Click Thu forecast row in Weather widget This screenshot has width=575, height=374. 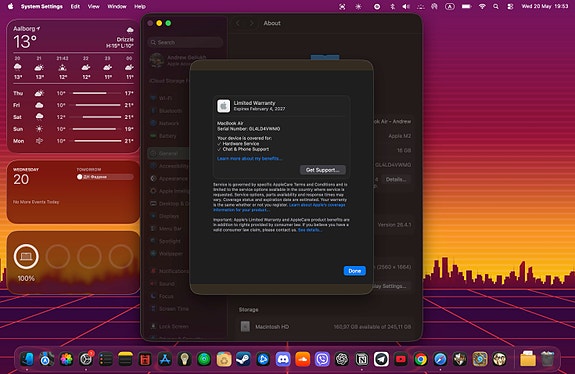(x=73, y=93)
